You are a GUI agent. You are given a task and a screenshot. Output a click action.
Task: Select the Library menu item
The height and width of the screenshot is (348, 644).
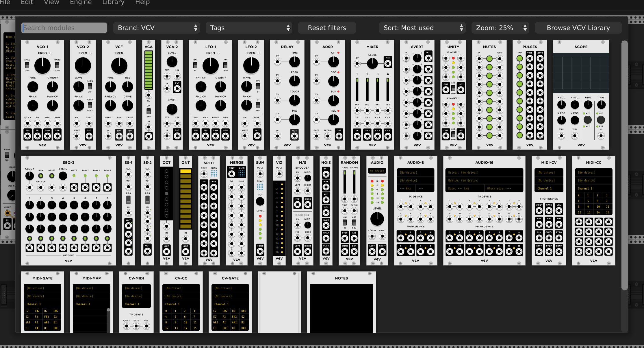tap(113, 3)
